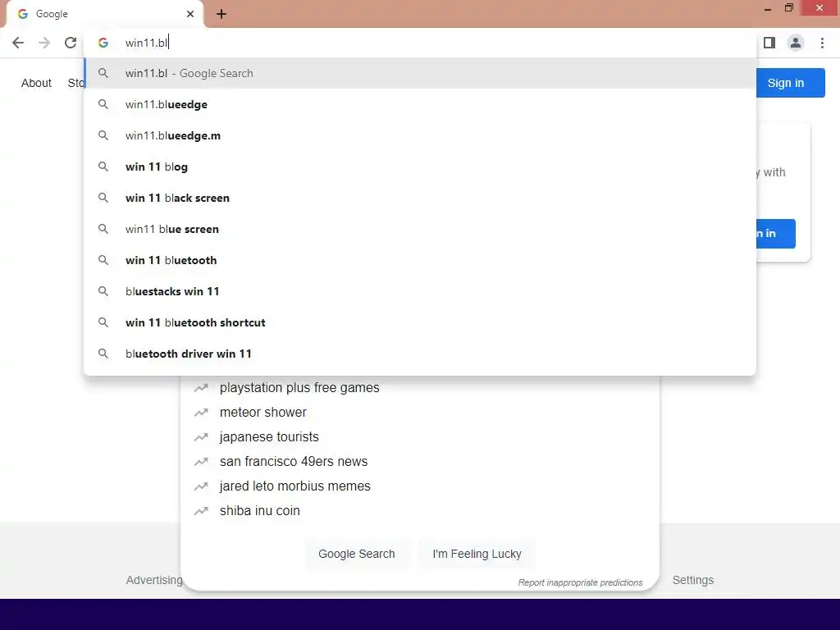840x630 pixels.
Task: Close the Google tab
Action: (190, 14)
